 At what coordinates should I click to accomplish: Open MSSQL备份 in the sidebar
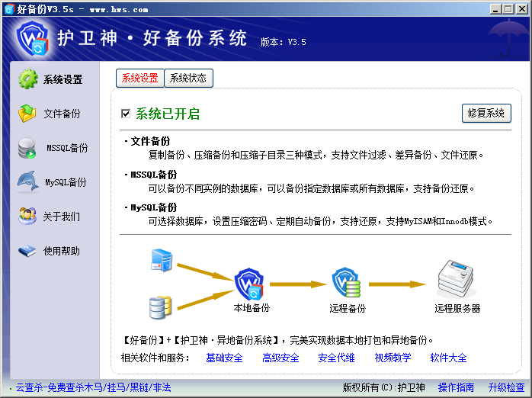pos(67,148)
